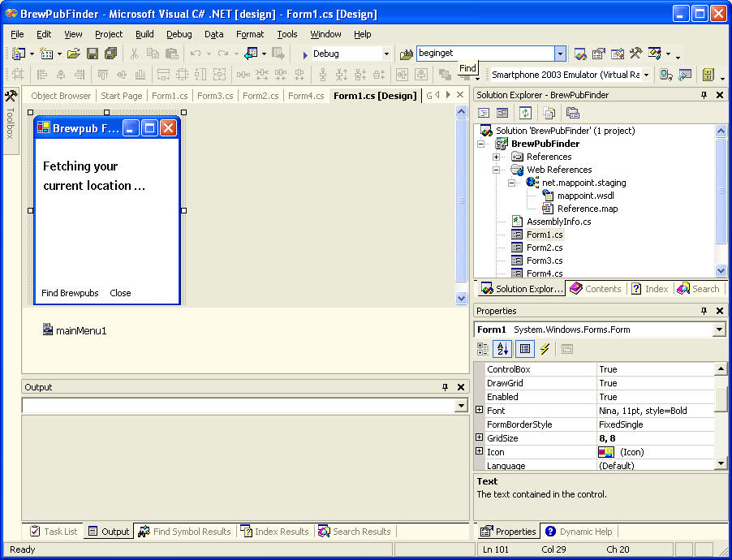Click the Save All stacked floppies icon
The height and width of the screenshot is (560, 732).
110,54
